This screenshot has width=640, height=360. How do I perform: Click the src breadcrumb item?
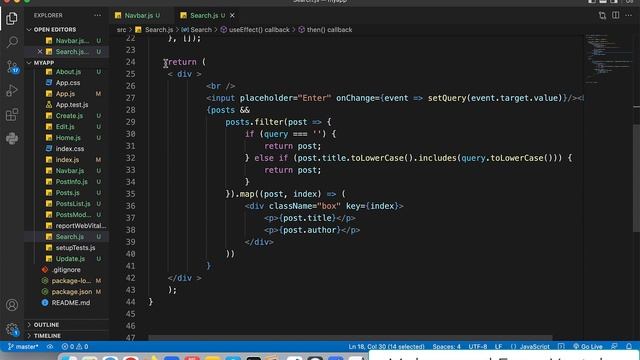[122, 30]
